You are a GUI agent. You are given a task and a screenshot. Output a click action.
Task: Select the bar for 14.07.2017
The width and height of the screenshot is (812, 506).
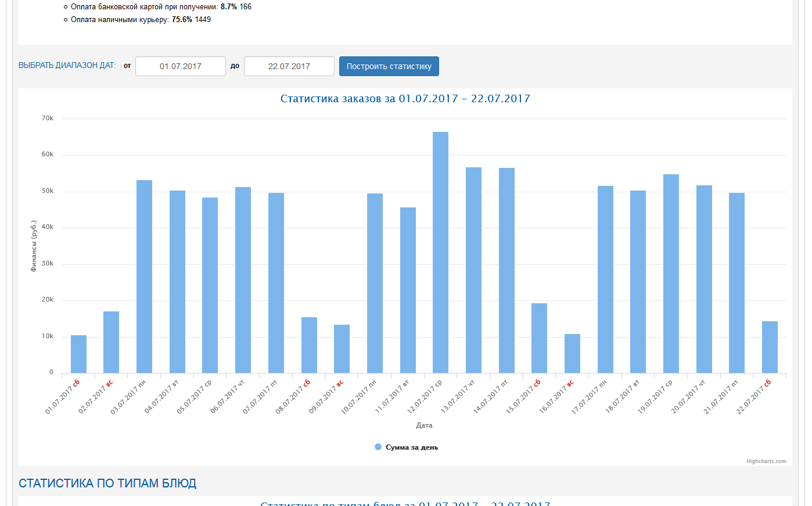(506, 270)
